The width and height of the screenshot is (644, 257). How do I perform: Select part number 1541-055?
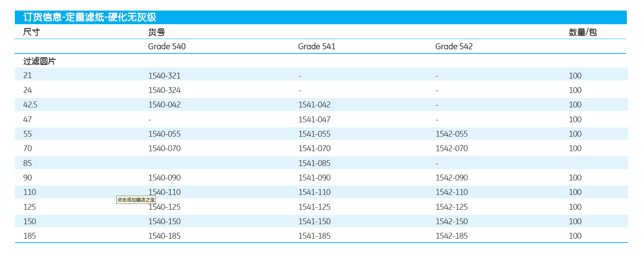coord(315,134)
